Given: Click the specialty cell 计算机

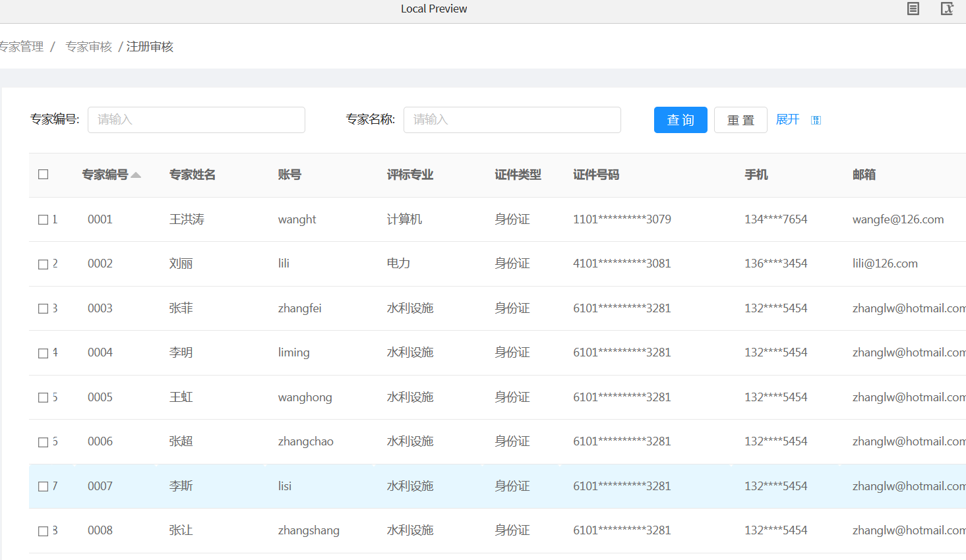Looking at the screenshot, I should 404,219.
